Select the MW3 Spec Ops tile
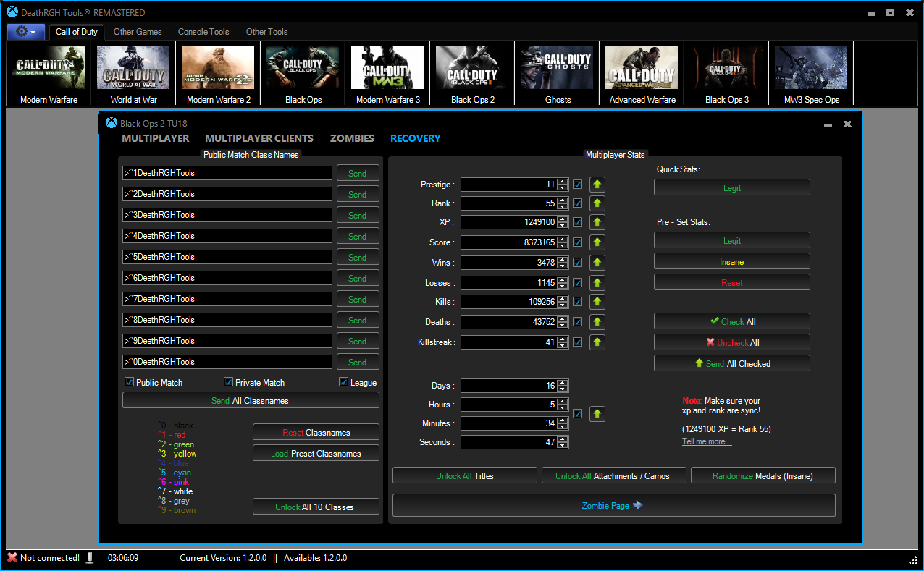This screenshot has height=571, width=924. pyautogui.click(x=812, y=74)
